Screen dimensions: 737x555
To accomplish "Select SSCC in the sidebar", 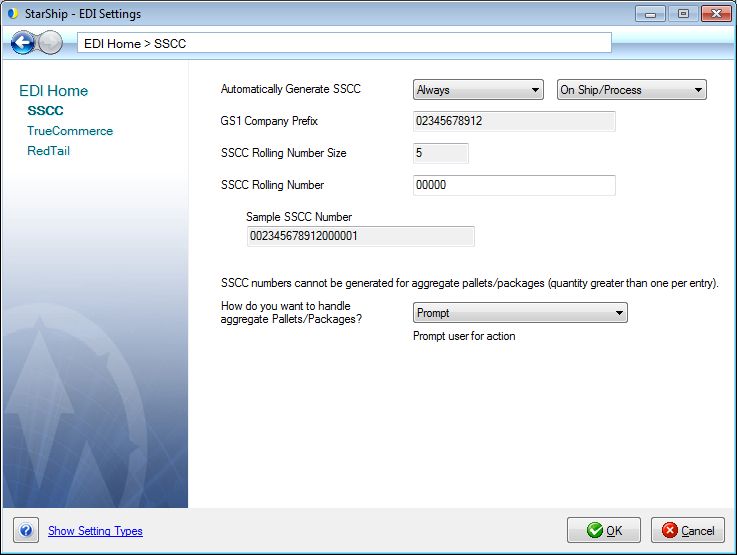I will (x=45, y=111).
